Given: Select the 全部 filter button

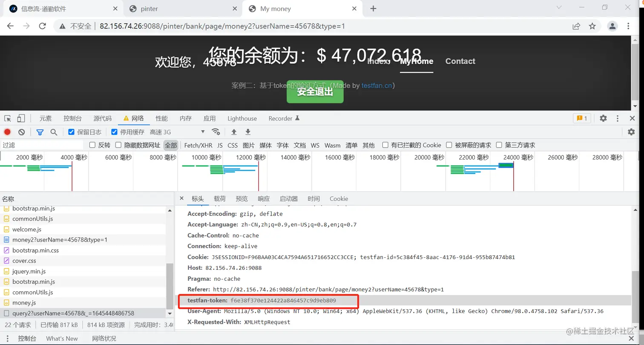Looking at the screenshot, I should 171,145.
